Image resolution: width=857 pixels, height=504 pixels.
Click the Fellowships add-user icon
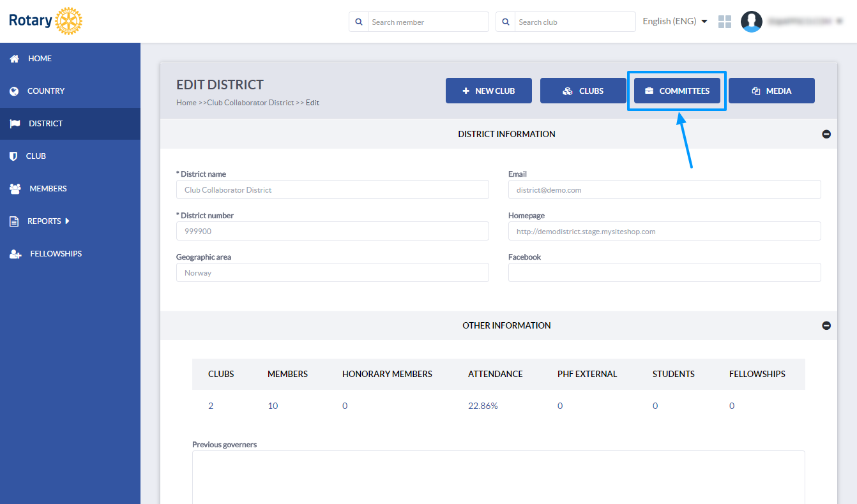pyautogui.click(x=15, y=254)
